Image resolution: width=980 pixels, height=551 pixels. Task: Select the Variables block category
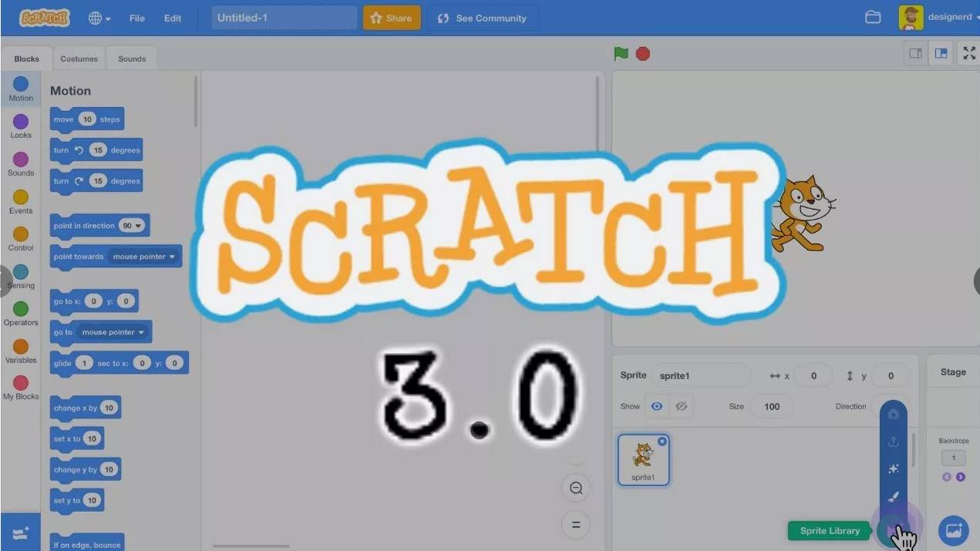(21, 351)
